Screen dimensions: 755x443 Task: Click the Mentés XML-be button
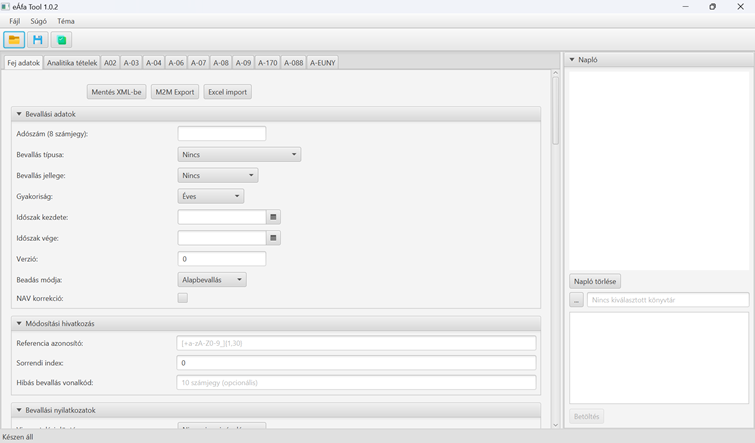[x=116, y=92]
